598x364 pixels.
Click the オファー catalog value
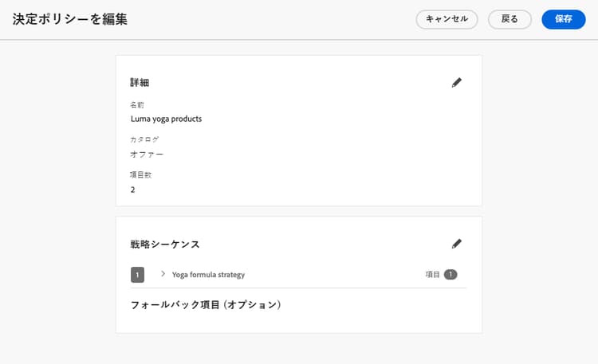tap(147, 155)
